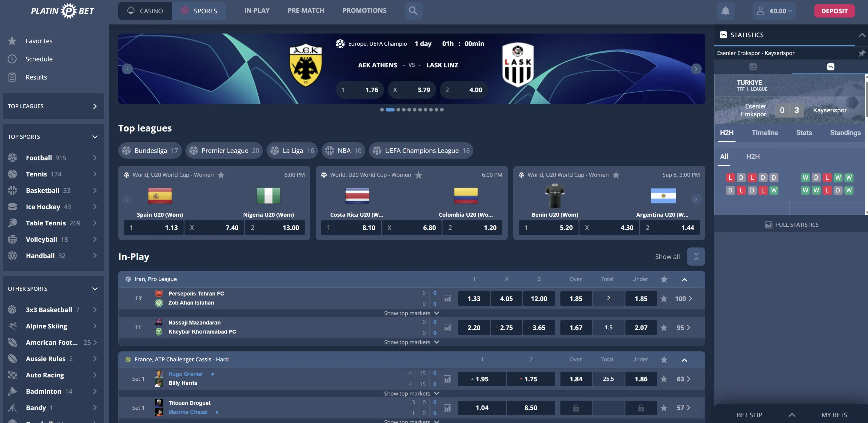Collapse the Statistics panel chevron
Viewport: 868px width, 423px height.
click(862, 35)
